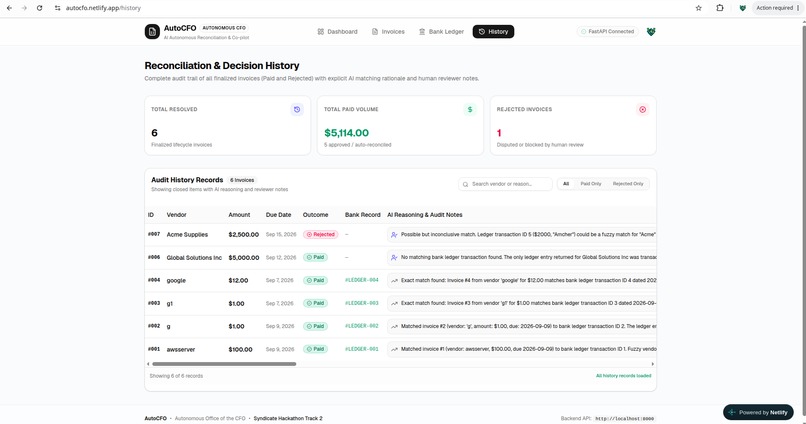
Task: Click the Paid badge in the awsserver row
Action: point(315,349)
